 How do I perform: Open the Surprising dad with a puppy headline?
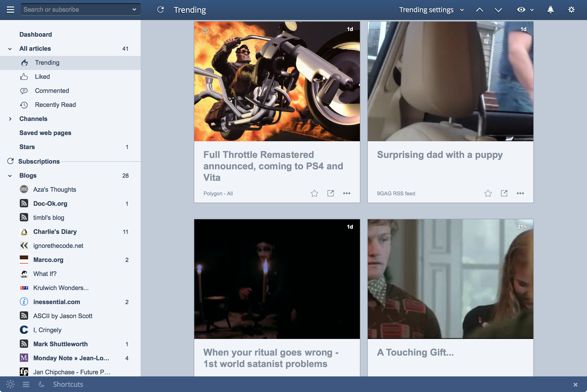tap(440, 155)
